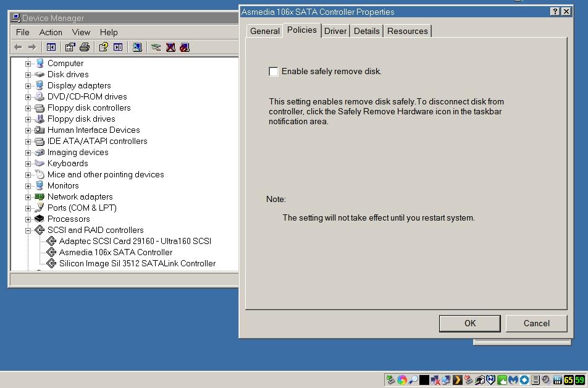Click the Print toolbar icon
This screenshot has width=588, height=388.
(85, 47)
